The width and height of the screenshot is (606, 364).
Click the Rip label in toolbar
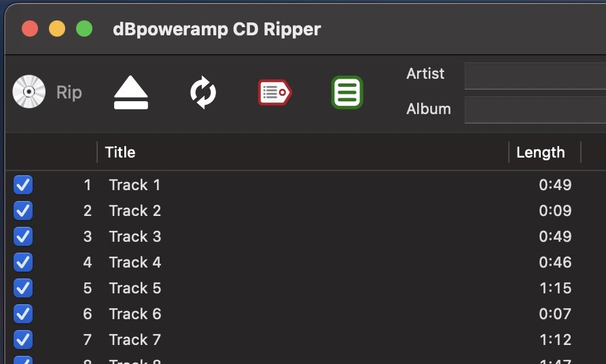click(x=69, y=92)
